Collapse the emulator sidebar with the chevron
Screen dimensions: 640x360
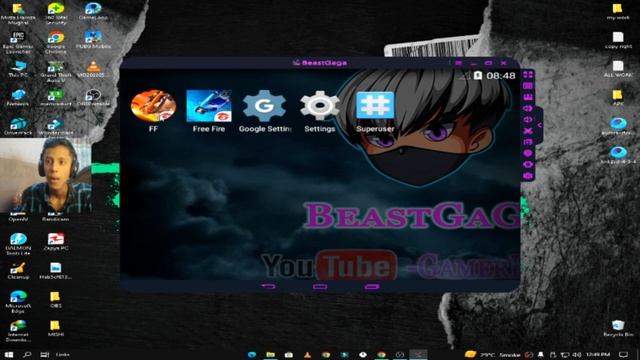click(x=540, y=125)
